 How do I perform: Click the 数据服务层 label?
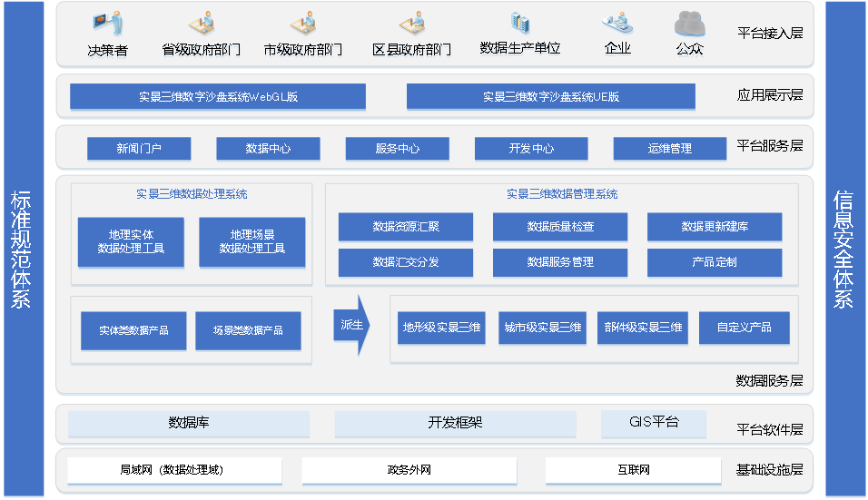tap(769, 381)
